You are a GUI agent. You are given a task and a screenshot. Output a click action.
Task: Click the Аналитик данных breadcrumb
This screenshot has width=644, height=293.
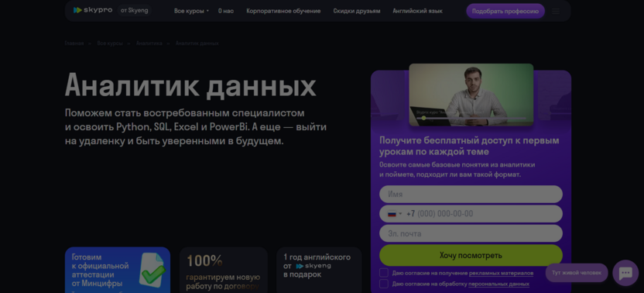coord(197,43)
